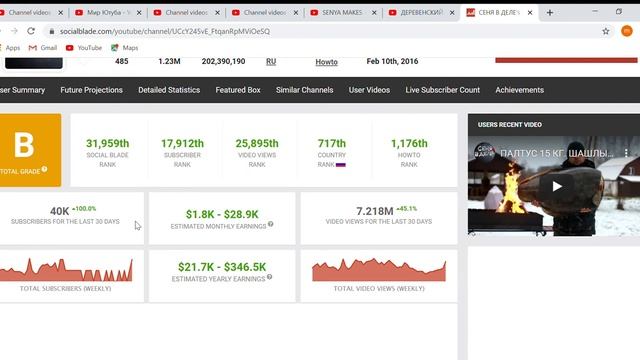Open Featured Box page

[238, 90]
